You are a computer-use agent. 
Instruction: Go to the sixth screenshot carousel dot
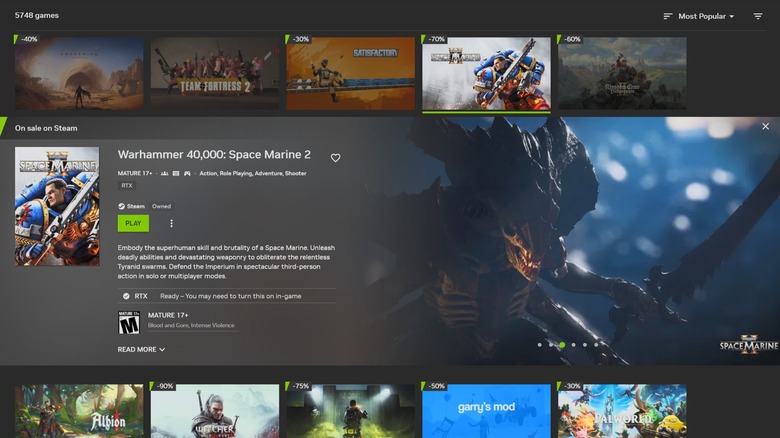coord(596,344)
